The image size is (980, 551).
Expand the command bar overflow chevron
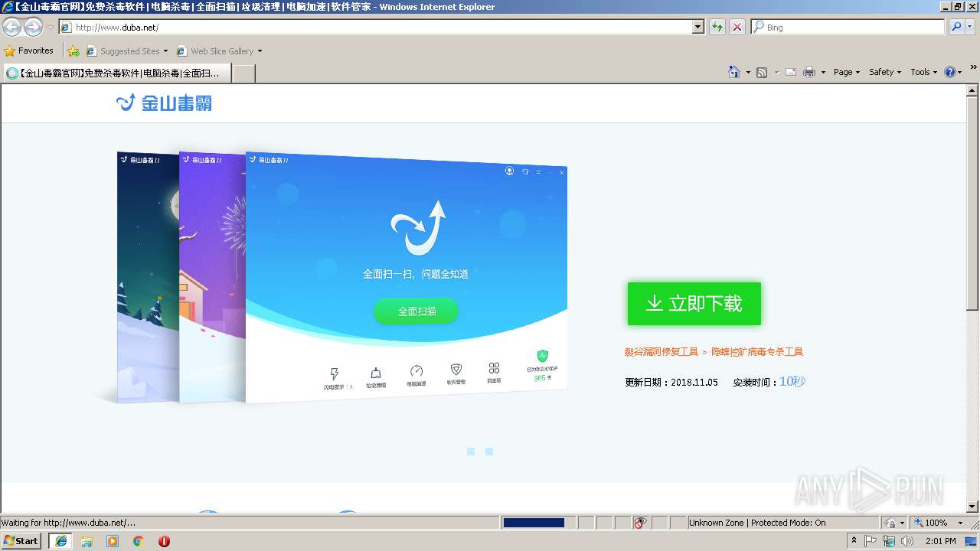point(974,68)
